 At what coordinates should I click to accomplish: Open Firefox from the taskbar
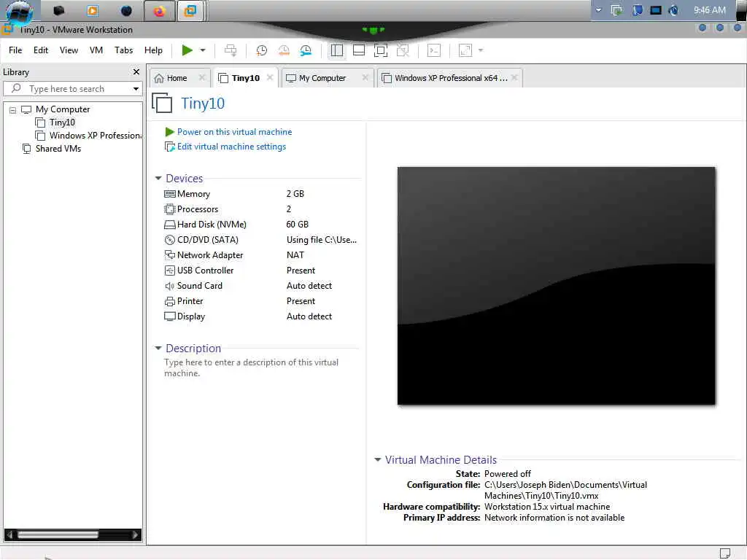tap(158, 10)
